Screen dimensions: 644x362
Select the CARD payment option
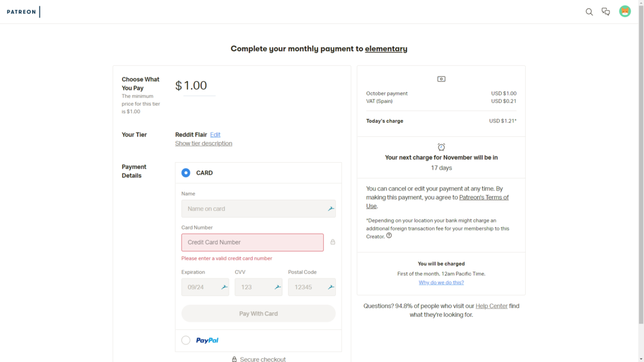pos(186,172)
